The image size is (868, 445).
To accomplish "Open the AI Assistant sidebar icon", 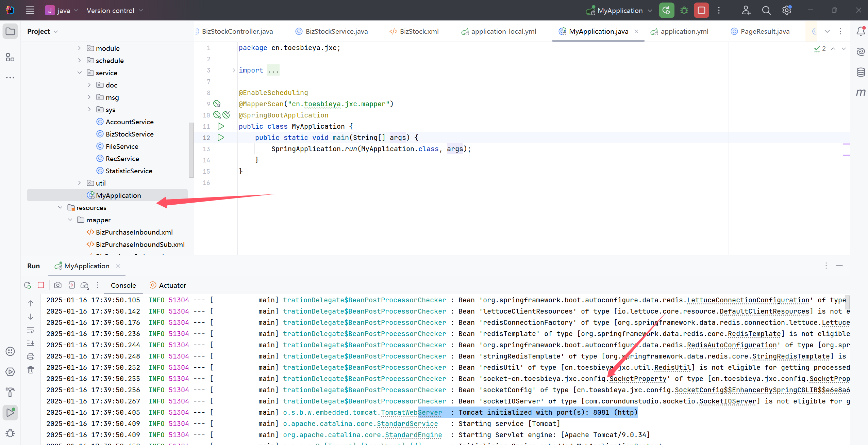I will (861, 52).
